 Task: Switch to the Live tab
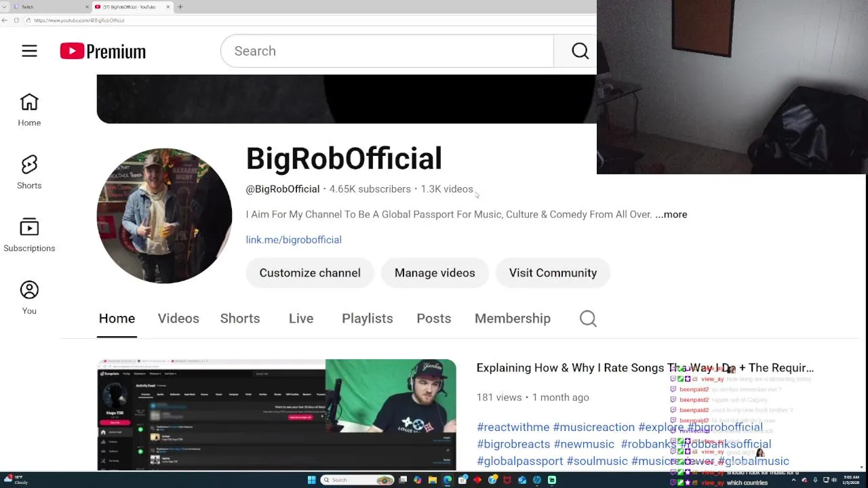301,319
